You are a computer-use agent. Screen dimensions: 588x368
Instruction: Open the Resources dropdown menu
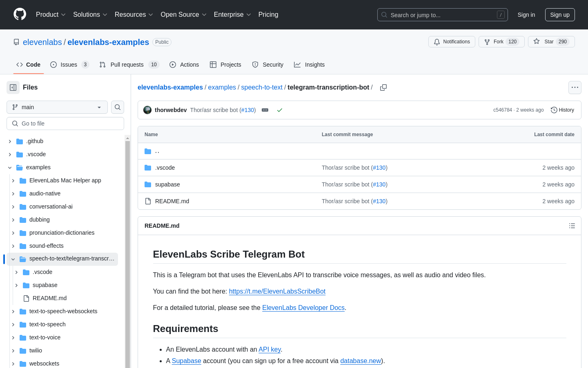coord(134,14)
